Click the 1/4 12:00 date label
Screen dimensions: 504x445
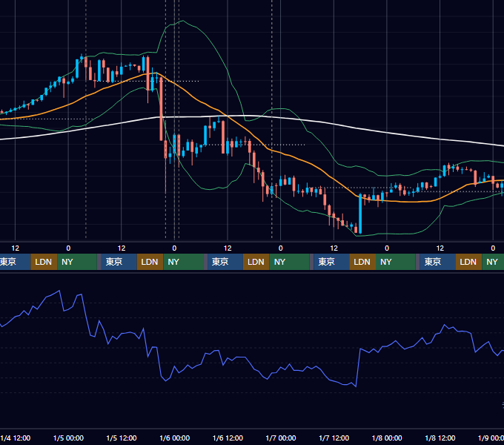(x=16, y=438)
